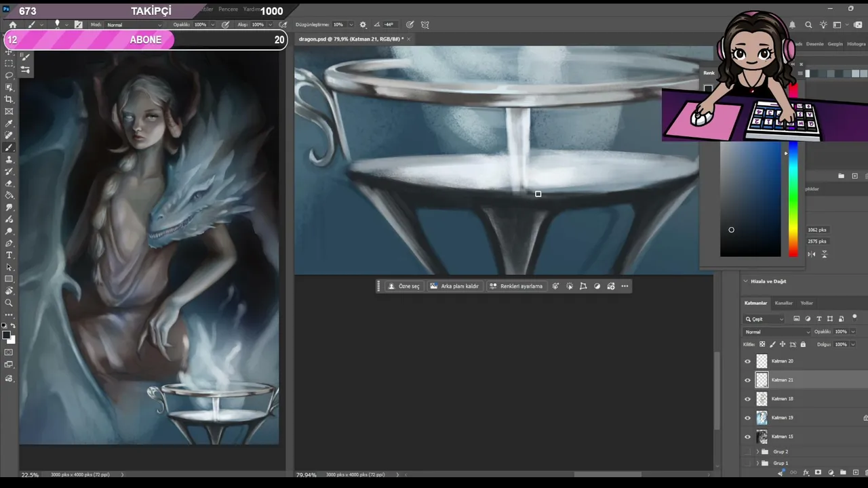Open the layer filter Çeşit dropdown
Screen dimensions: 868x488
764,319
